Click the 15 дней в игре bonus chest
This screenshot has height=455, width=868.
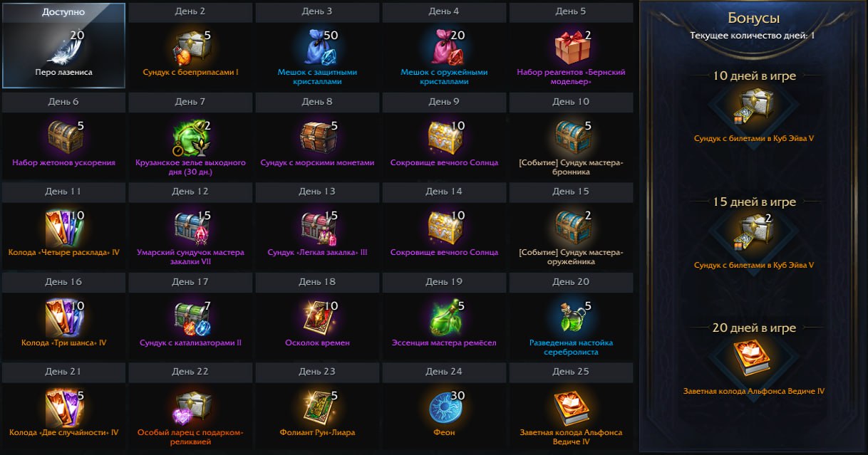tap(753, 234)
